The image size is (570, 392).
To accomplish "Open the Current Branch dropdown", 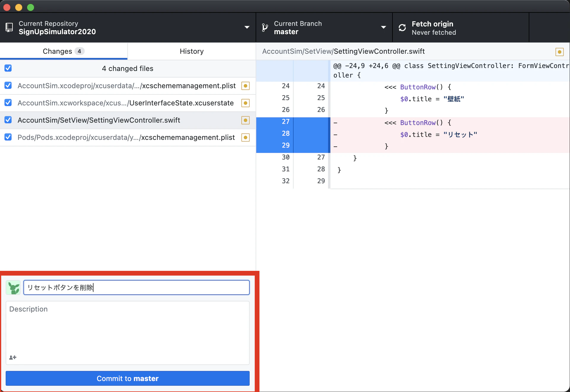I will tap(324, 28).
